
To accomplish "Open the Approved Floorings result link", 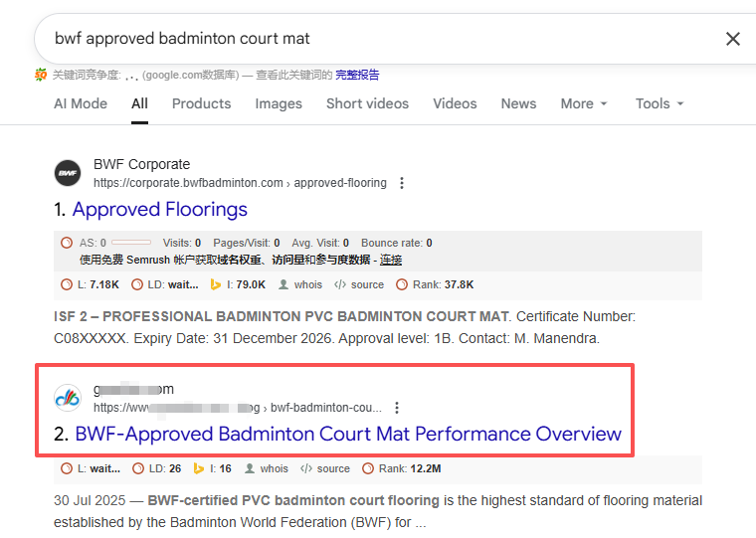I will coord(159,209).
